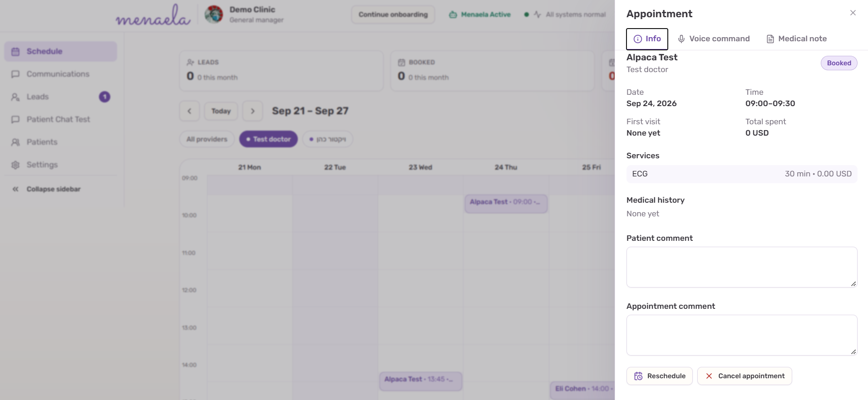Click the Leads notification badge
This screenshot has height=400, width=868.
(x=104, y=97)
